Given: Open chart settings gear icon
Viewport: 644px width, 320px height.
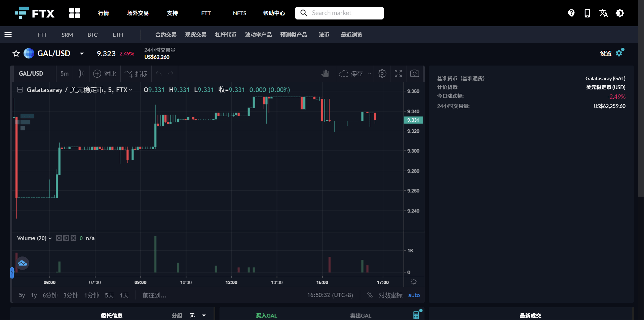Looking at the screenshot, I should click(x=382, y=74).
